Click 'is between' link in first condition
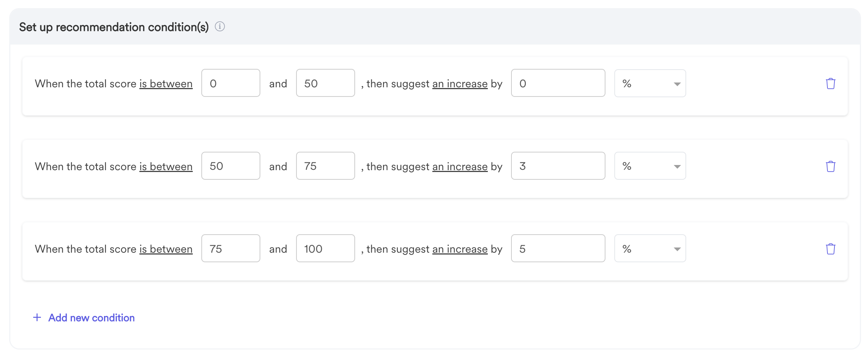 166,84
